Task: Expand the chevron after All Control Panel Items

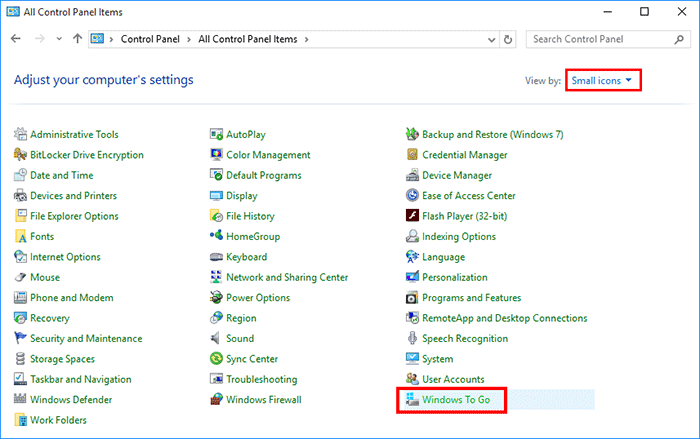Action: coord(306,39)
